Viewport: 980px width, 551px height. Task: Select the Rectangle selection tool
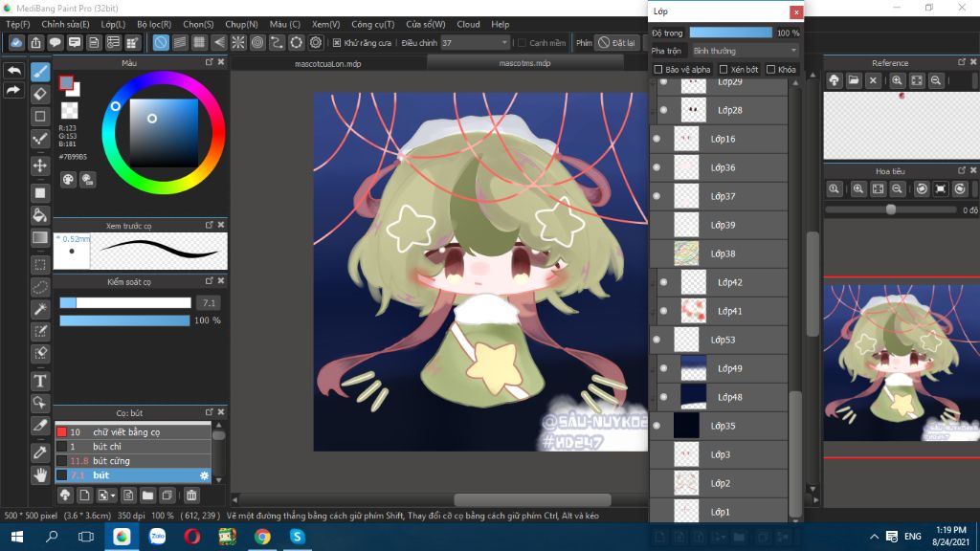(40, 265)
